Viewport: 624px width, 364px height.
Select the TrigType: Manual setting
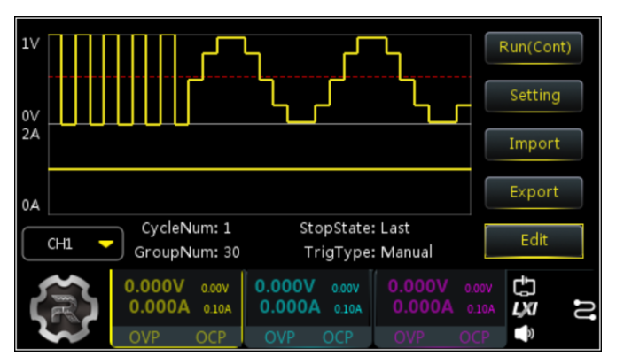coord(368,252)
